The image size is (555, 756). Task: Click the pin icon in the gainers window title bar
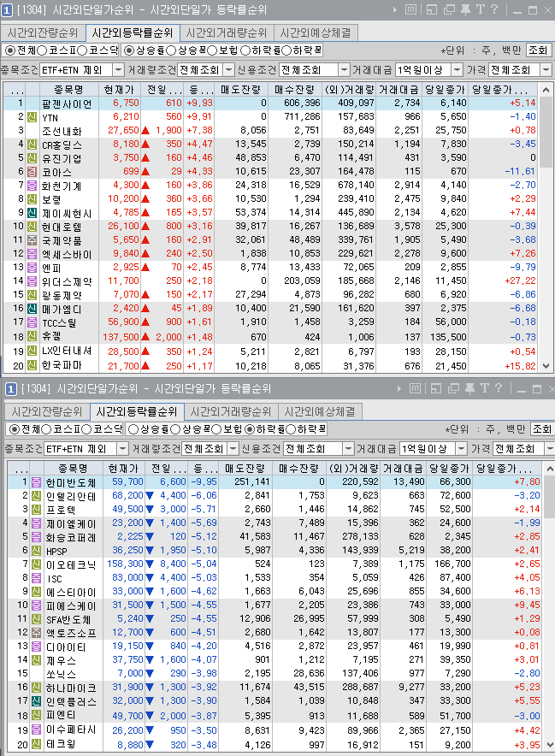pos(465,9)
